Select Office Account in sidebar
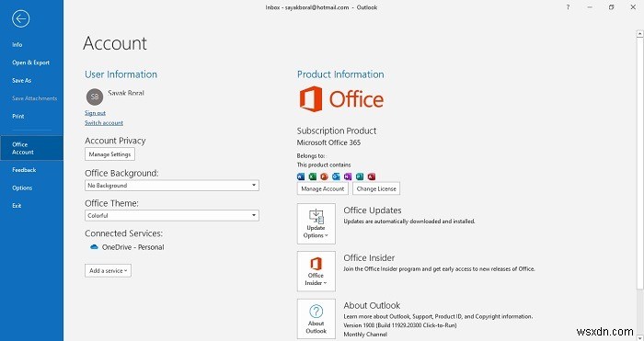644x341 pixels. pos(31,148)
